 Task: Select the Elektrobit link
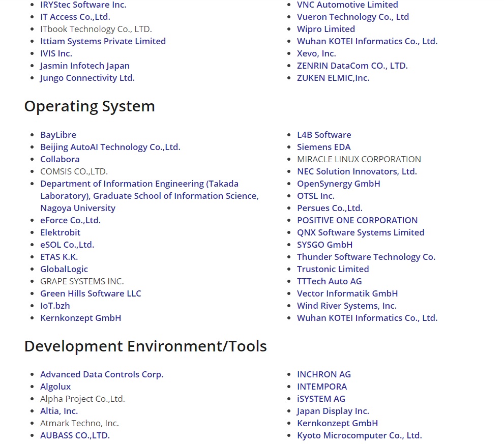pyautogui.click(x=60, y=232)
